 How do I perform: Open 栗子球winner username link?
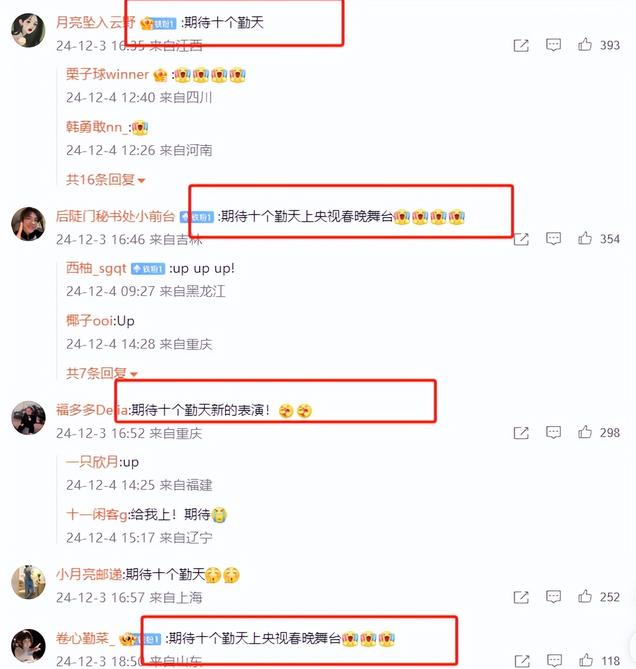coord(107,74)
